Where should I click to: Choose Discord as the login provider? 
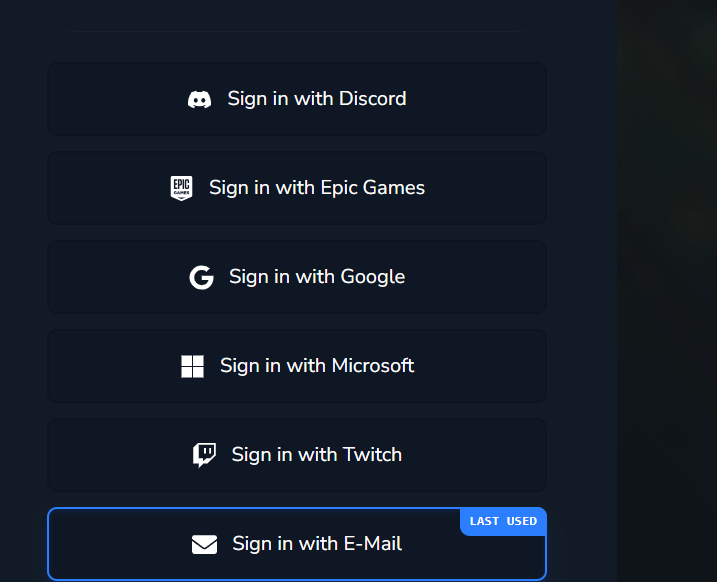click(x=297, y=99)
